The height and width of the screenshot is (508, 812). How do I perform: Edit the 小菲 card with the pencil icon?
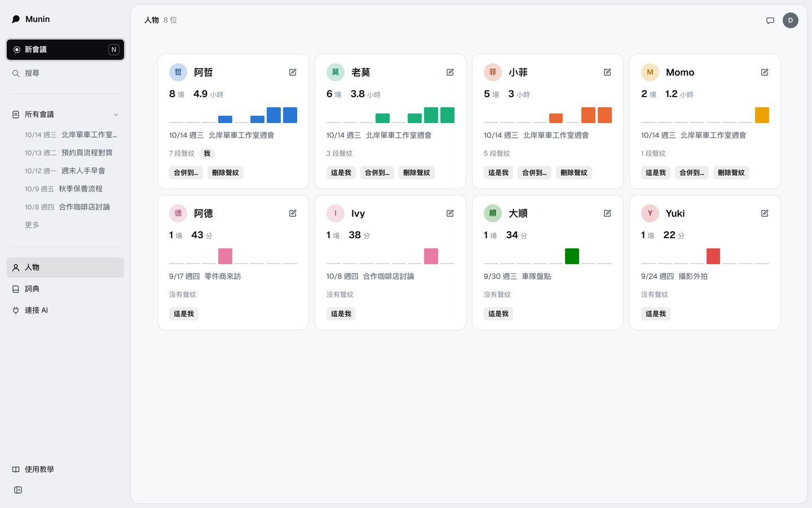(607, 72)
